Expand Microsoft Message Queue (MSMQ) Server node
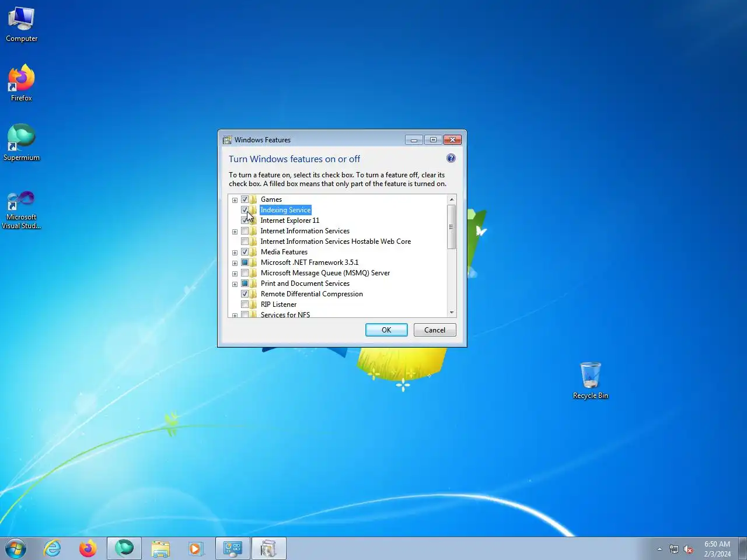This screenshot has height=560, width=747. point(235,274)
